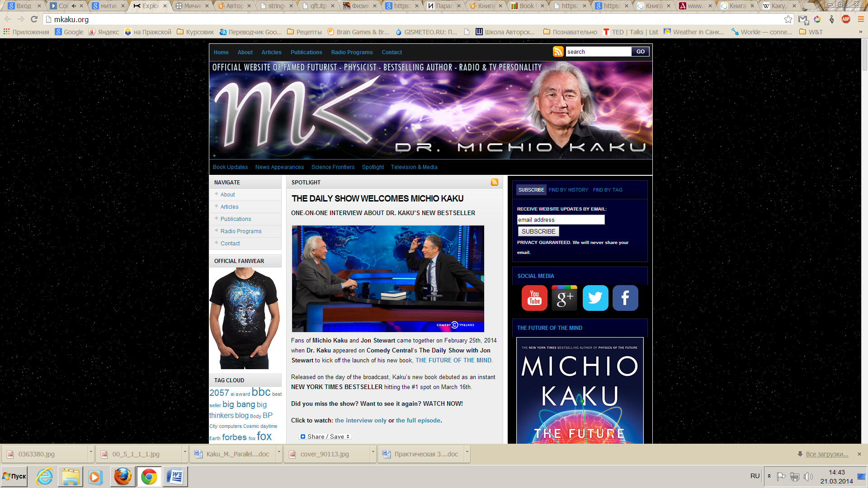The image size is (868, 488).
Task: Follow the interview only link
Action: pyautogui.click(x=360, y=420)
